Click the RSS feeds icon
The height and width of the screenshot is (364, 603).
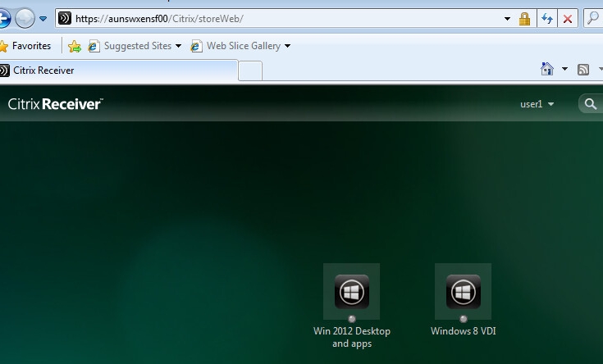click(583, 70)
